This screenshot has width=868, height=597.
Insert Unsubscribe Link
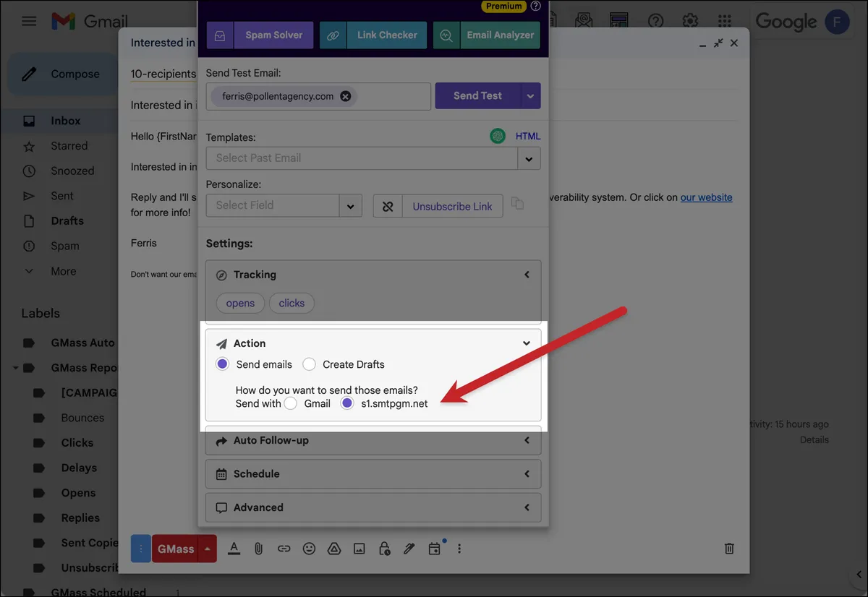[452, 206]
